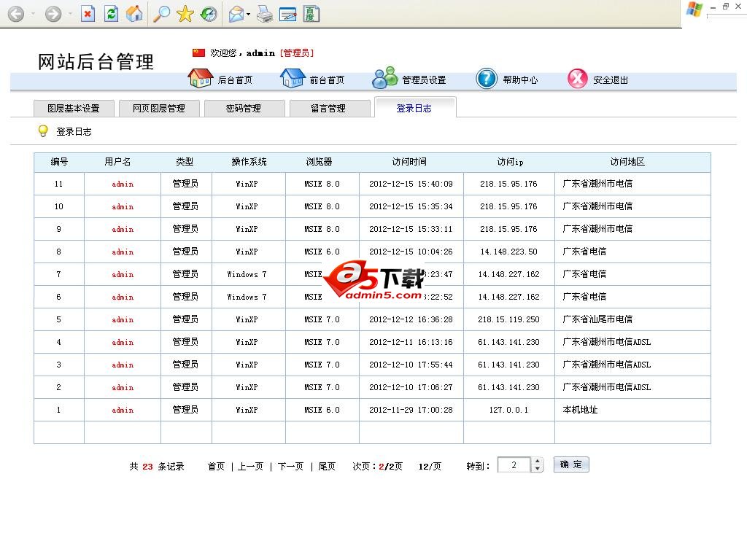Click the light bulb icon beside 登录日志

[x=43, y=131]
